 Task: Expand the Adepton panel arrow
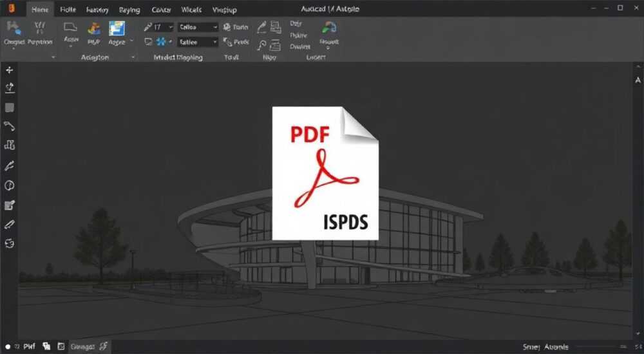133,57
